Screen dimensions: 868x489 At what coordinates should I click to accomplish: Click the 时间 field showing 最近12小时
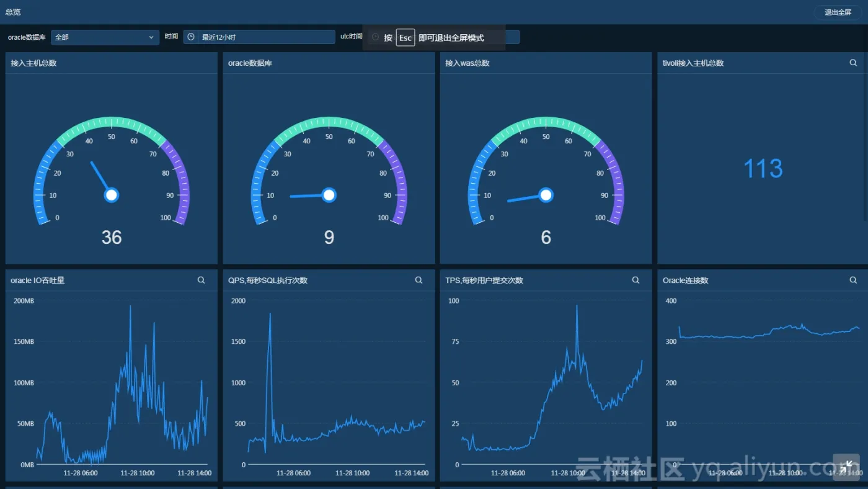[259, 37]
